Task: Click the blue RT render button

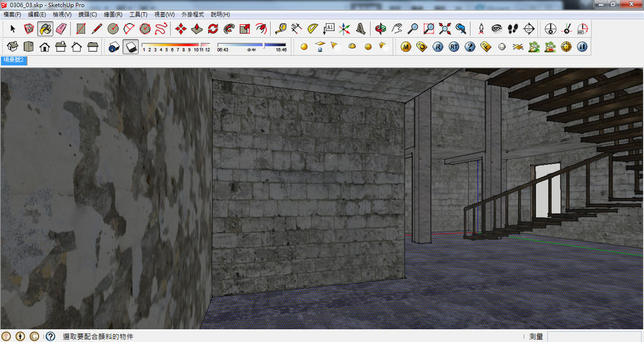Action: coord(454,47)
